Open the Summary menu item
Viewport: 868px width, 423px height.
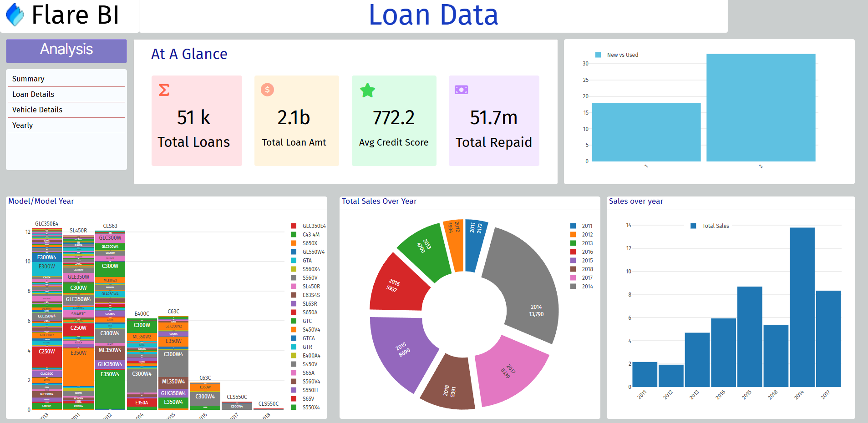28,79
